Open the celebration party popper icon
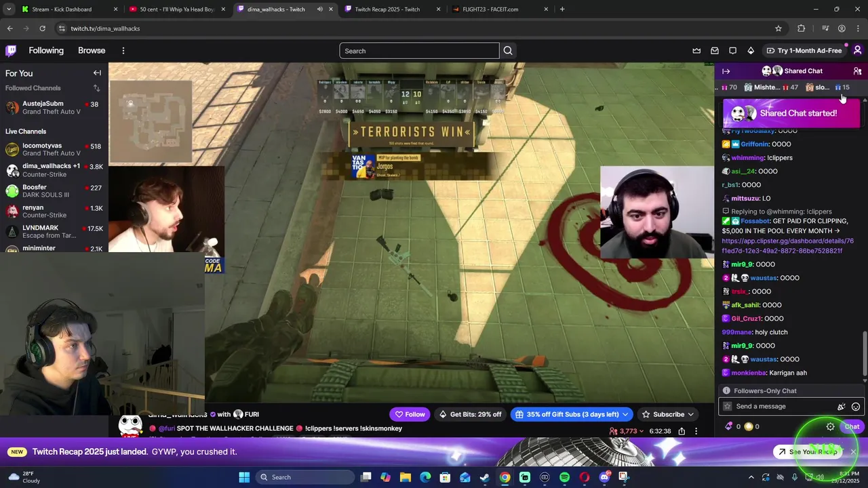Image resolution: width=868 pixels, height=488 pixels. 842,407
